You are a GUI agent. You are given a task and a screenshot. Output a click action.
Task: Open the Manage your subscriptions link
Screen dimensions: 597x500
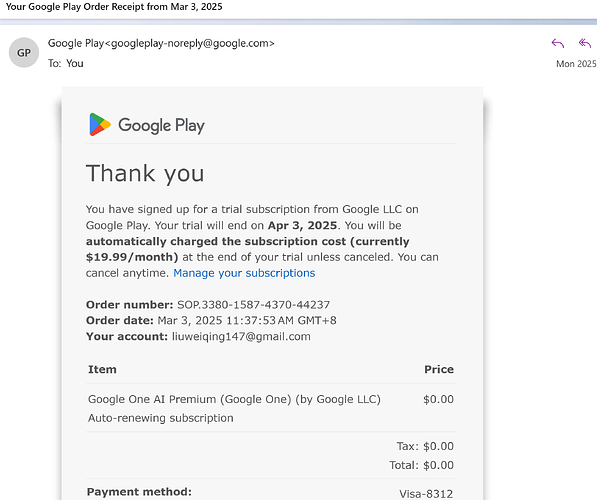[x=244, y=273]
